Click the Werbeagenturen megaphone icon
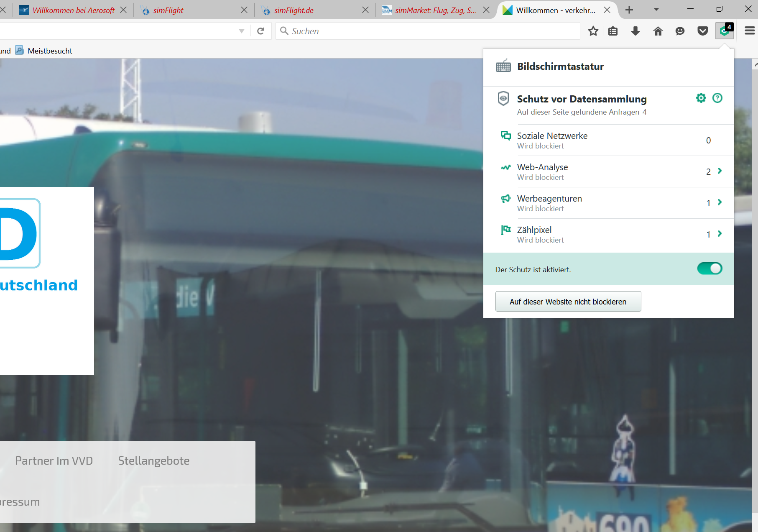 point(506,198)
